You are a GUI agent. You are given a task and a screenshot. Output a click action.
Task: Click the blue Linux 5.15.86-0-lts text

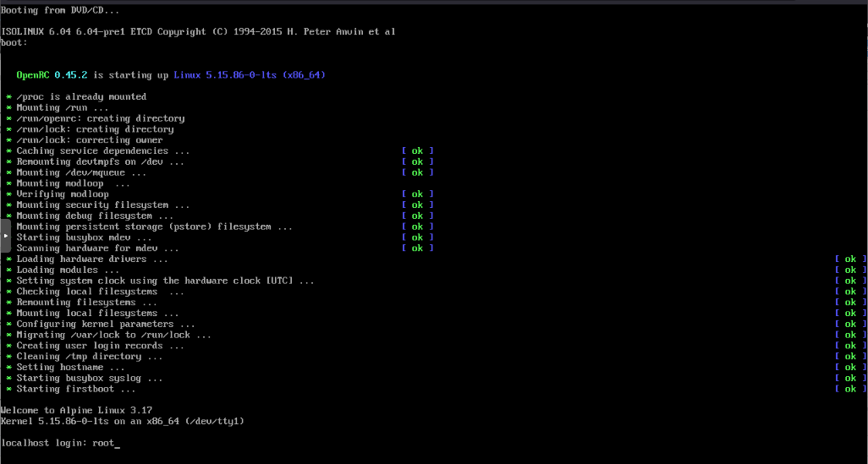(x=249, y=75)
